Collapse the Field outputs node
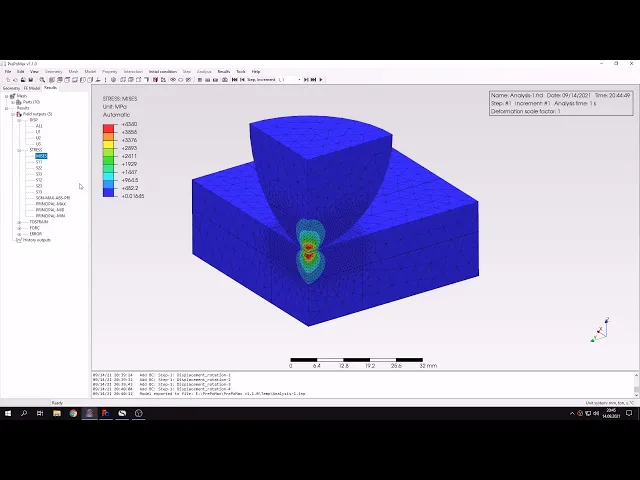Viewport: 640px width, 480px height. pos(13,114)
